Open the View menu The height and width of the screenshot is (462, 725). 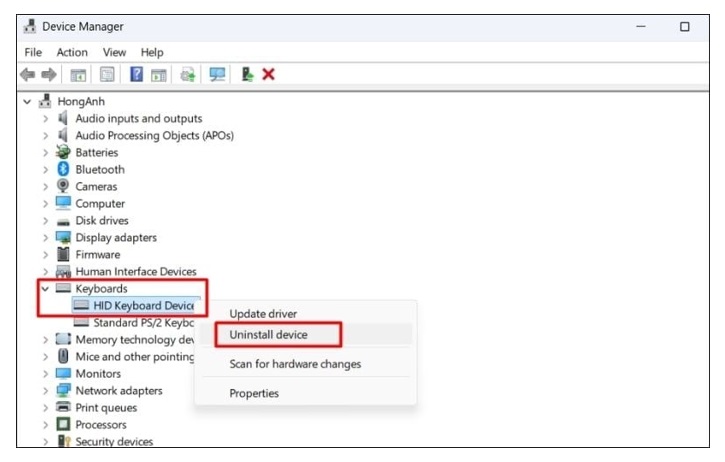(x=114, y=52)
